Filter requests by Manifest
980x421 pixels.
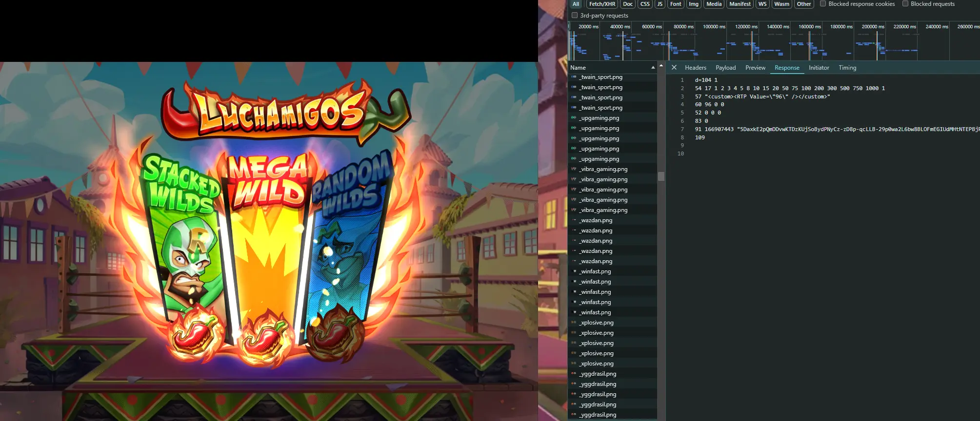pos(740,4)
